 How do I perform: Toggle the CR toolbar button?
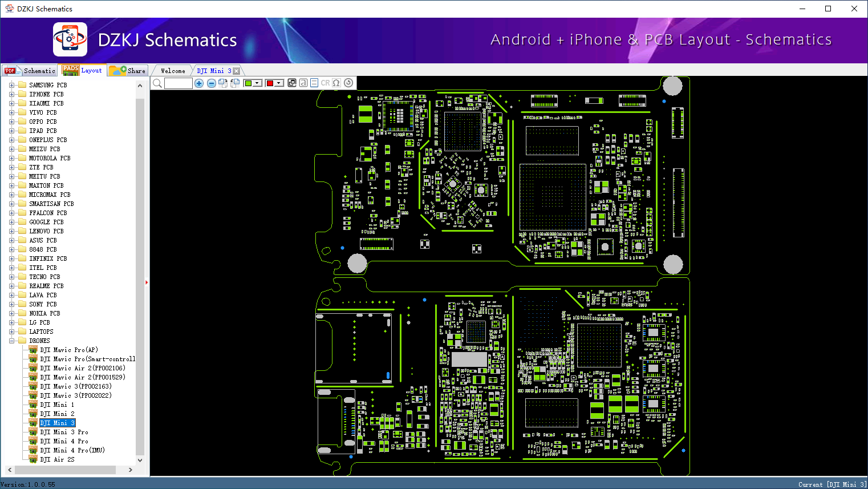point(325,83)
